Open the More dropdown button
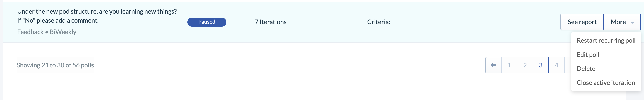Viewport: 644px width, 100px height. pyautogui.click(x=622, y=22)
